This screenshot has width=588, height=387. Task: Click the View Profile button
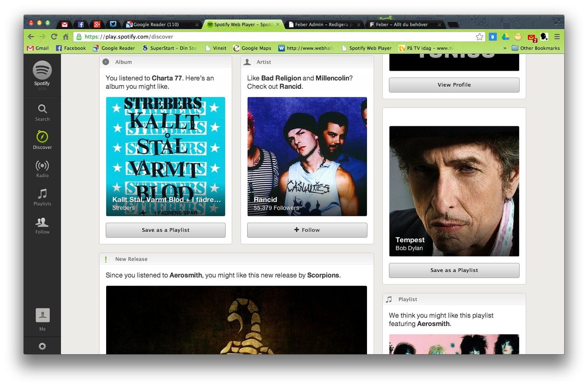[x=454, y=85]
